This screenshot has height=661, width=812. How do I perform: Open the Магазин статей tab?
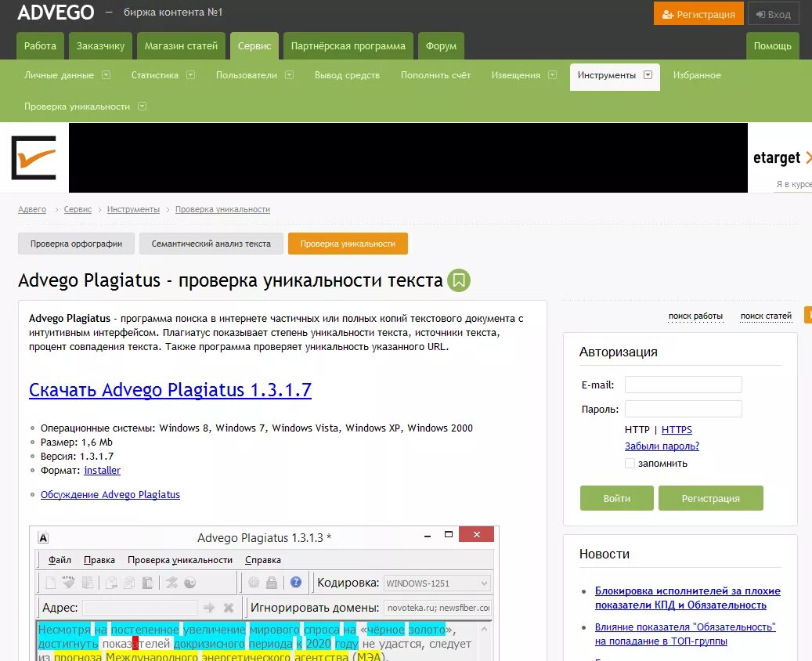tap(181, 45)
